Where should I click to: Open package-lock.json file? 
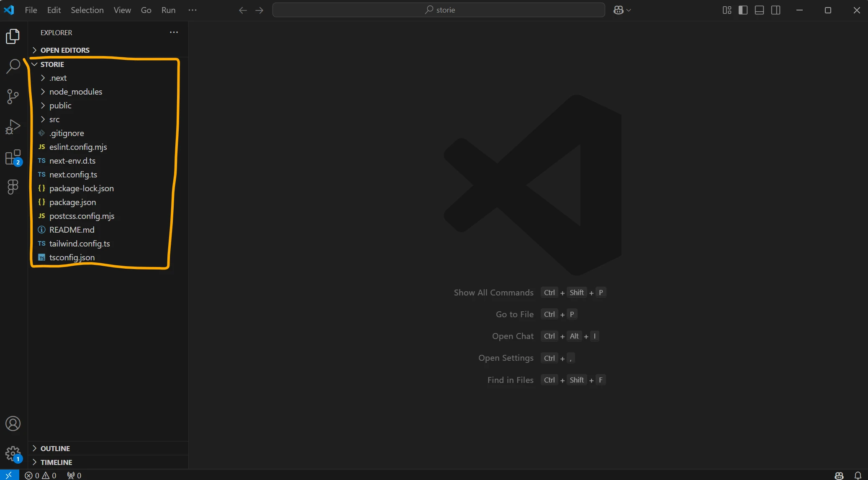[108, 189]
